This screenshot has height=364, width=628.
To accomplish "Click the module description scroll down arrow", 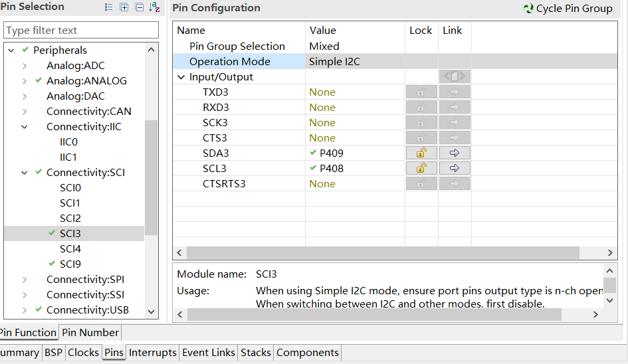I will [x=609, y=300].
